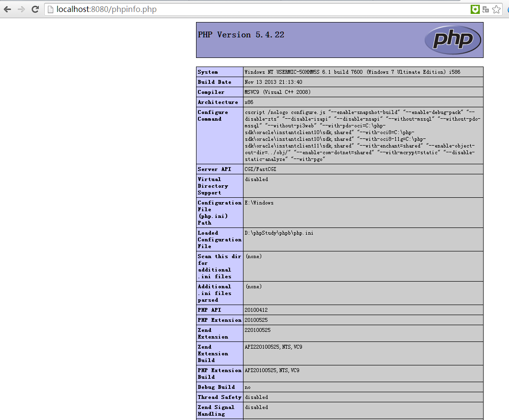Click the browser Back arrow
Screen dimensions: 509x420
click(x=8, y=9)
